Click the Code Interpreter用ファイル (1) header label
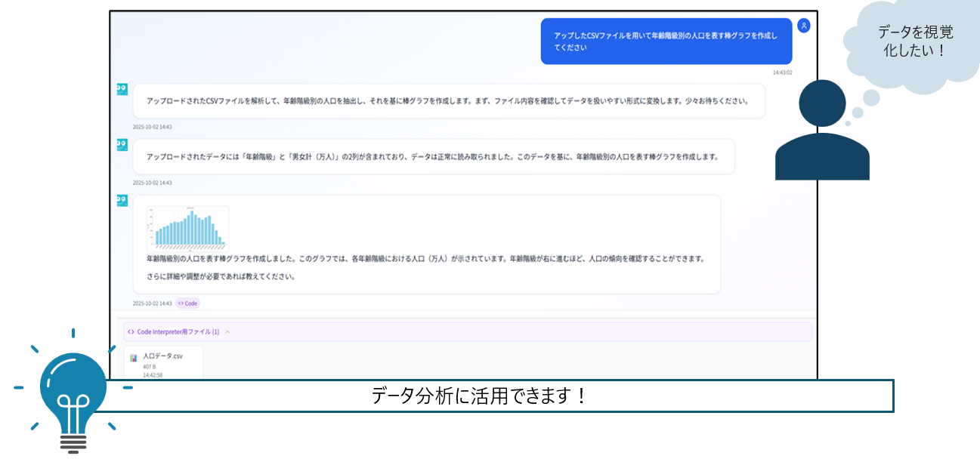The image size is (980, 465). [x=178, y=331]
